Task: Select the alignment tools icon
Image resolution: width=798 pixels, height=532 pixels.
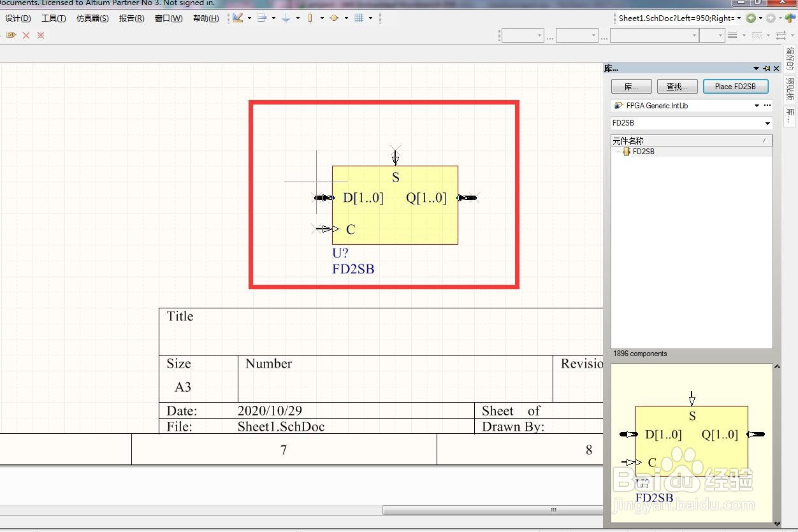Action: pos(262,18)
